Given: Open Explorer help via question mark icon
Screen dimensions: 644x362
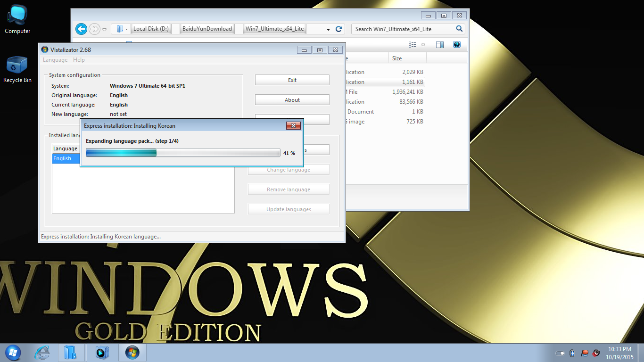Looking at the screenshot, I should (x=456, y=45).
